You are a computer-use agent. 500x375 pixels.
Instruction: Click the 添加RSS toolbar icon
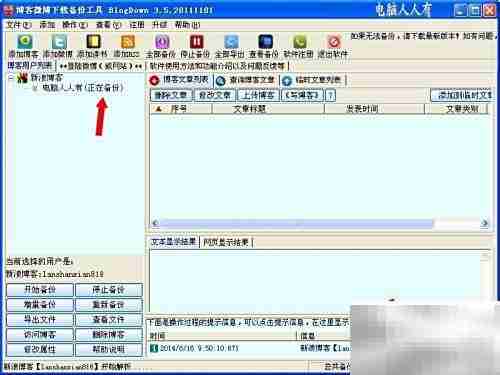[128, 42]
